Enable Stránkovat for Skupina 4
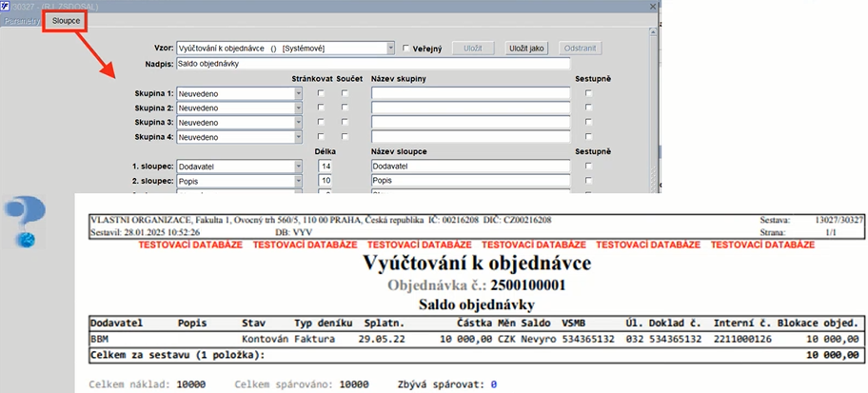The image size is (868, 393). 321,137
